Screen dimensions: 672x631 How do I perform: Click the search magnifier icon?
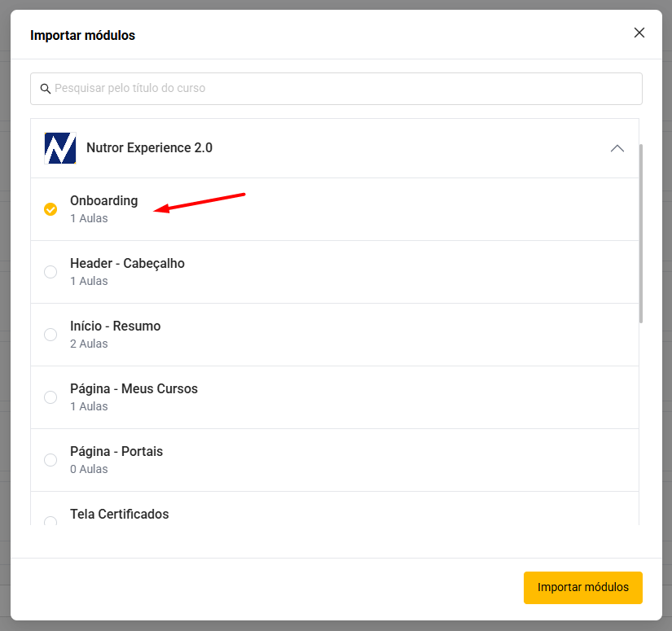45,89
